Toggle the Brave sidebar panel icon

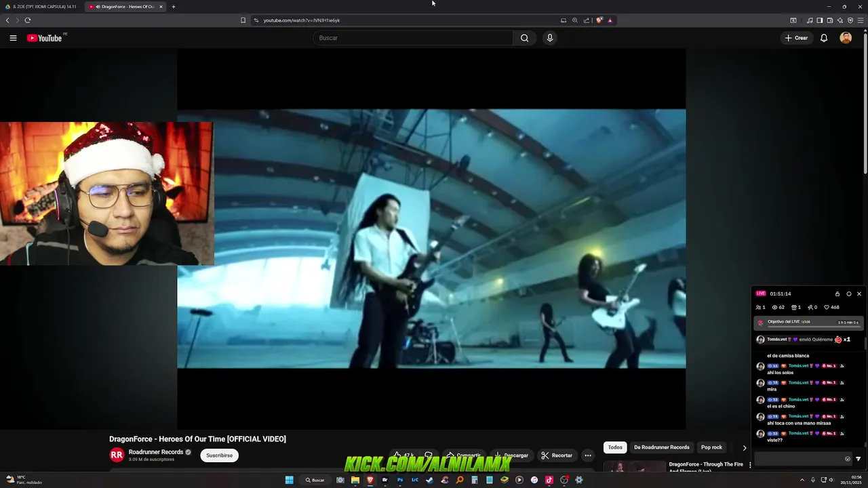pyautogui.click(x=819, y=20)
